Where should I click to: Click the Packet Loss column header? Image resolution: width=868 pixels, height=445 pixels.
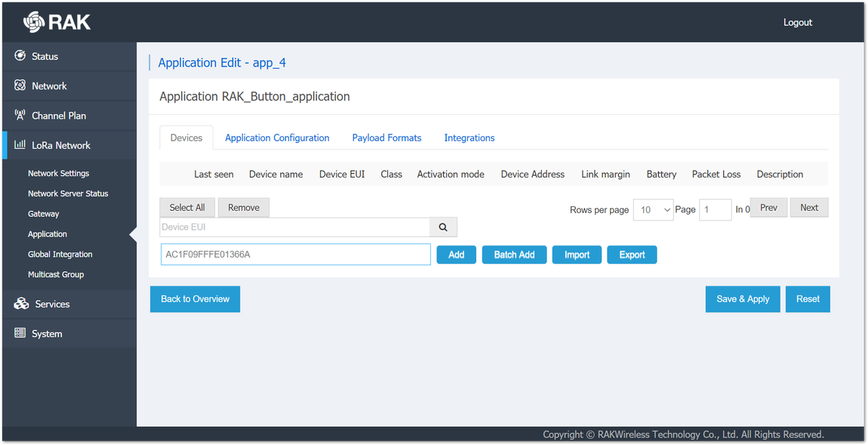(x=716, y=174)
